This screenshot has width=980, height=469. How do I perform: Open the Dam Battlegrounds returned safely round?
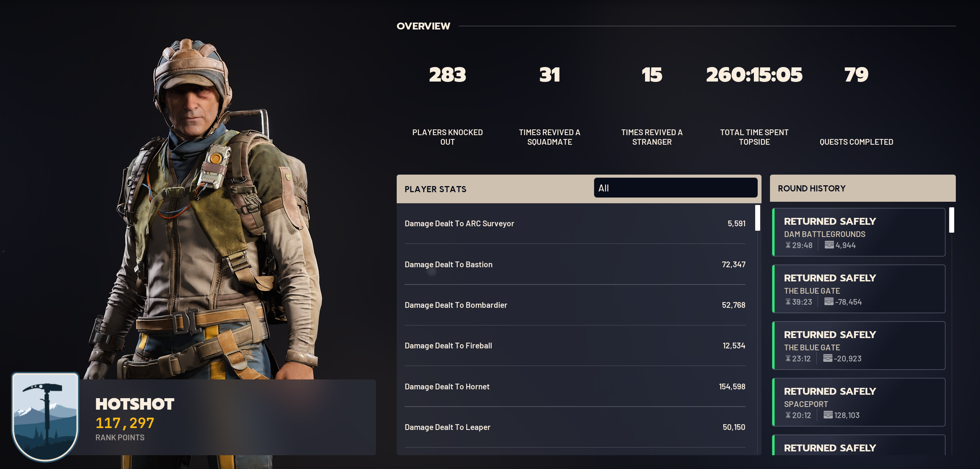(x=859, y=232)
